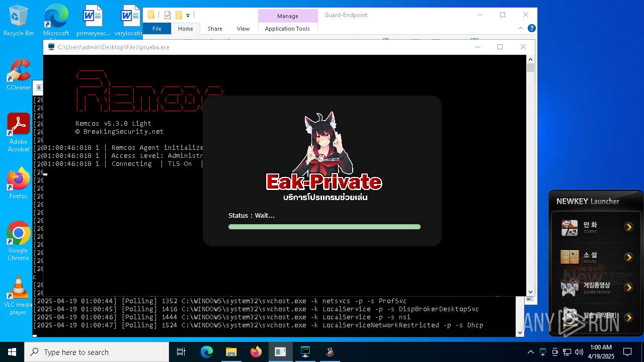Click the prueba.exe console window icon
The width and height of the screenshot is (644, 362).
tap(51, 47)
